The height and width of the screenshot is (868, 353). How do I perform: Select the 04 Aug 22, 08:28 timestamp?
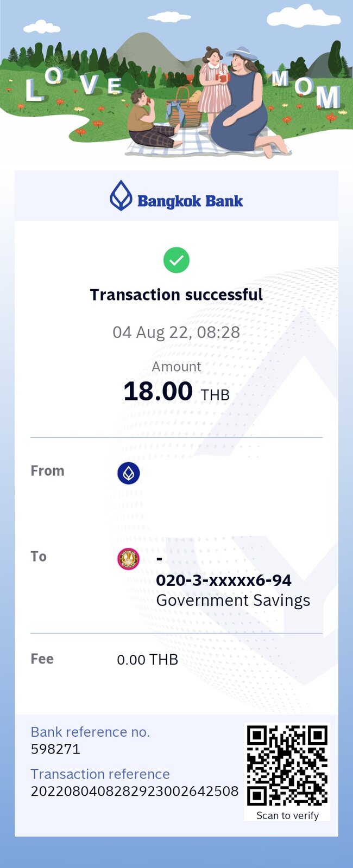(x=177, y=332)
